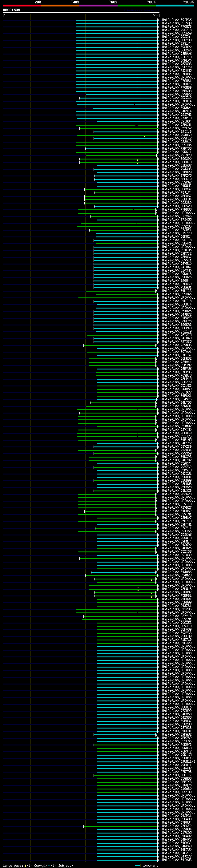The width and height of the screenshot is (197, 868).
Task: Select the query ID BB921539
Action: [11, 10]
